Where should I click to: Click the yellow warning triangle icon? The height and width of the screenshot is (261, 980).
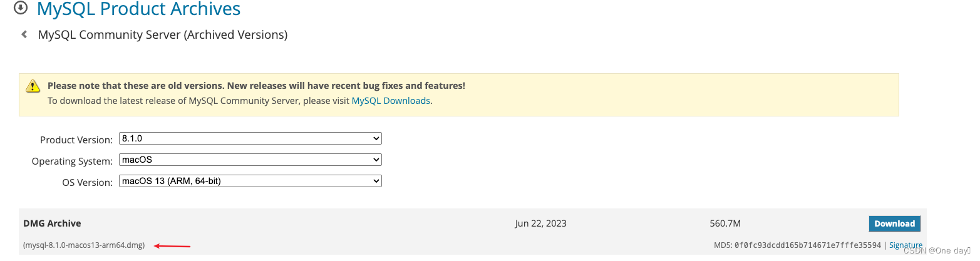34,86
